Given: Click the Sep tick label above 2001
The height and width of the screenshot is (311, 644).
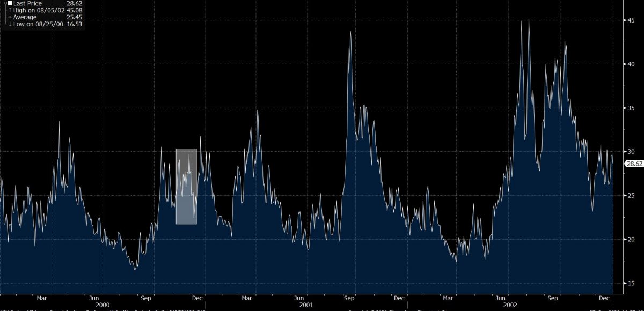Looking at the screenshot, I should [349, 298].
